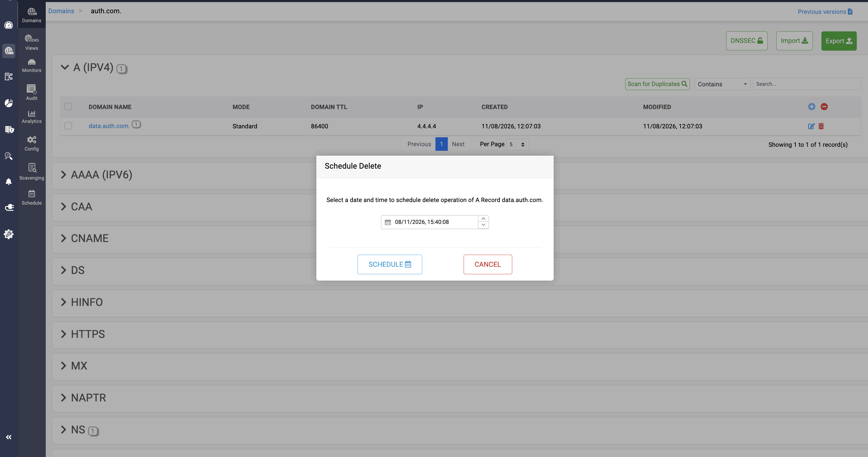Click Scan for Duplicates button
Image resolution: width=868 pixels, height=457 pixels.
657,84
